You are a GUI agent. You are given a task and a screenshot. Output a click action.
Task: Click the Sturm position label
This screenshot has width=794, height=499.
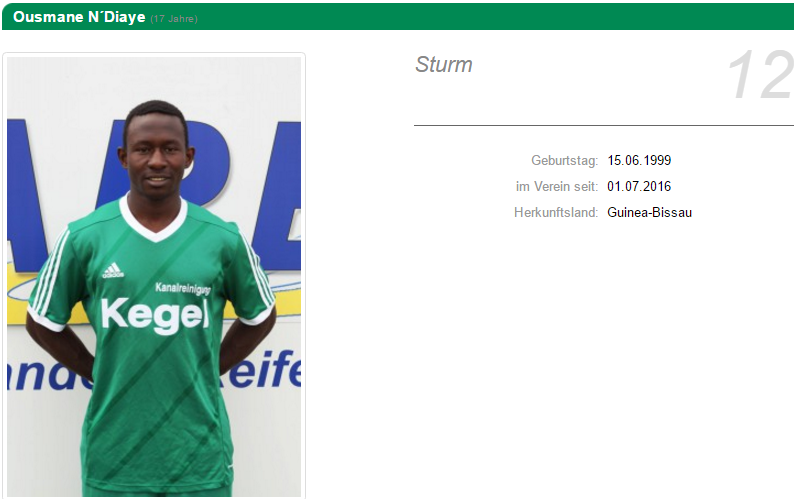(444, 64)
